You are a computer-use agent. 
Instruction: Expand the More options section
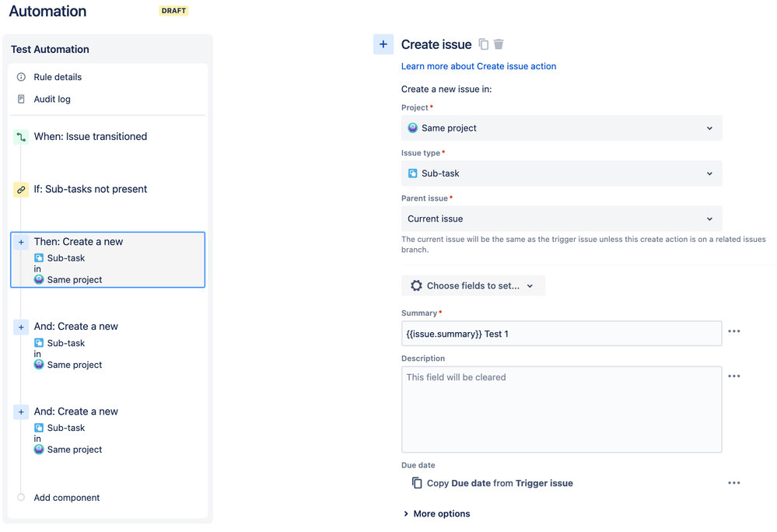pos(436,513)
